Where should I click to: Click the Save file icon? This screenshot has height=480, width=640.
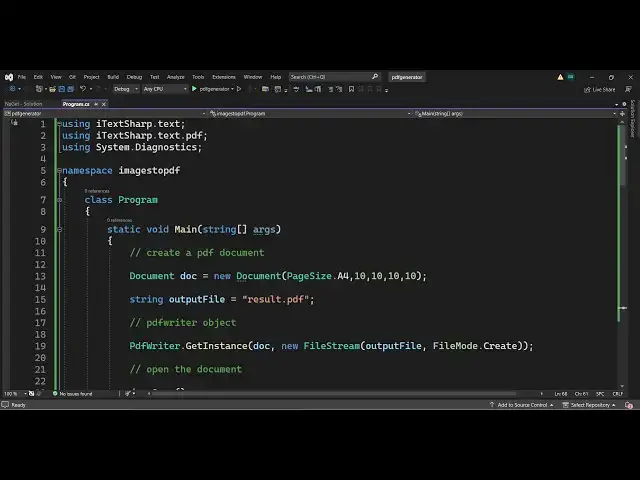tap(62, 89)
